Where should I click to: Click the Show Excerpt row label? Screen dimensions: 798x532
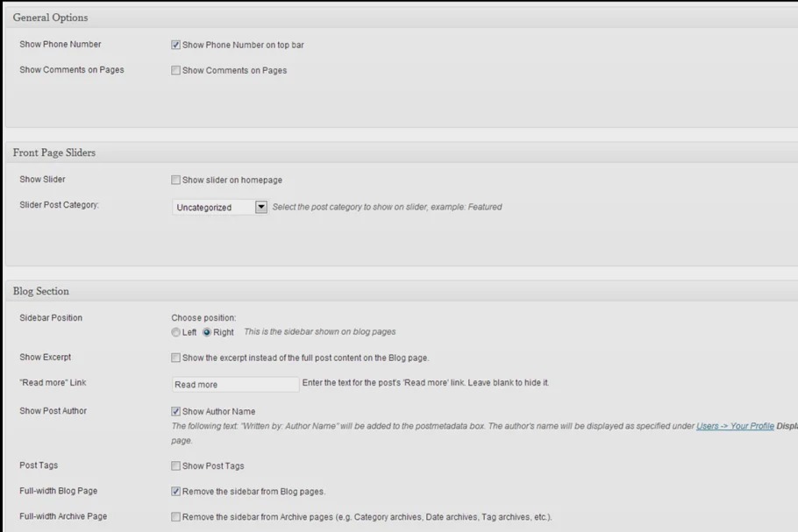[46, 358]
